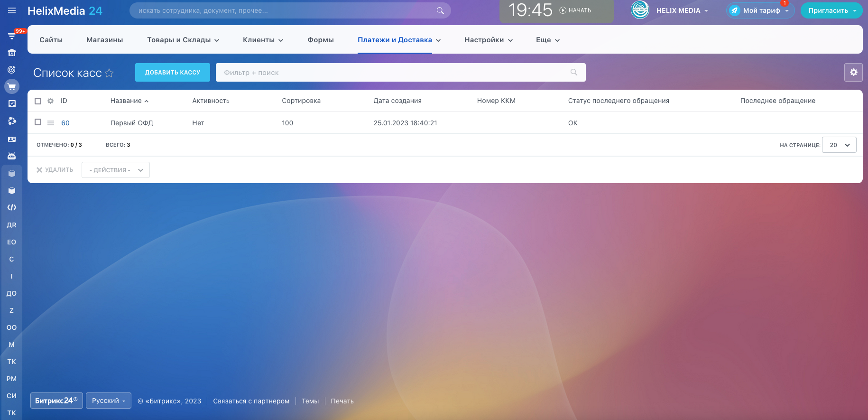Check the checkbox for row 60
Image resolution: width=868 pixels, height=420 pixels.
[38, 122]
